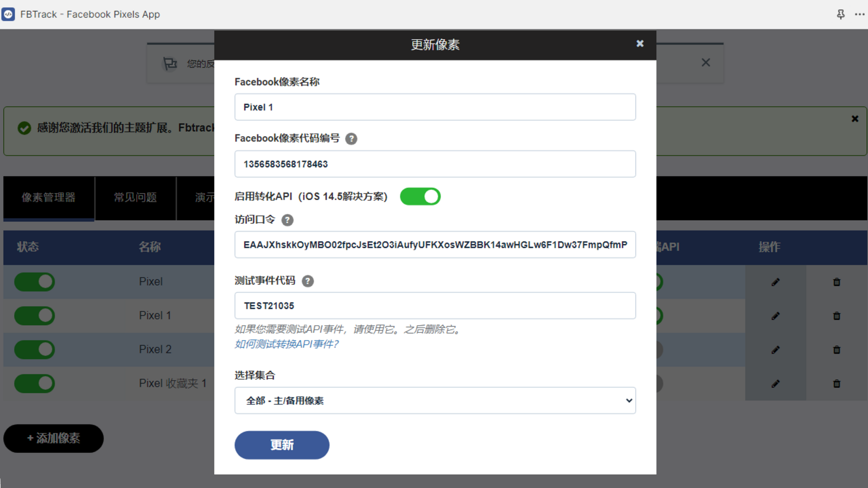
Task: Edit the Pixel row with pencil icon
Action: point(776,282)
